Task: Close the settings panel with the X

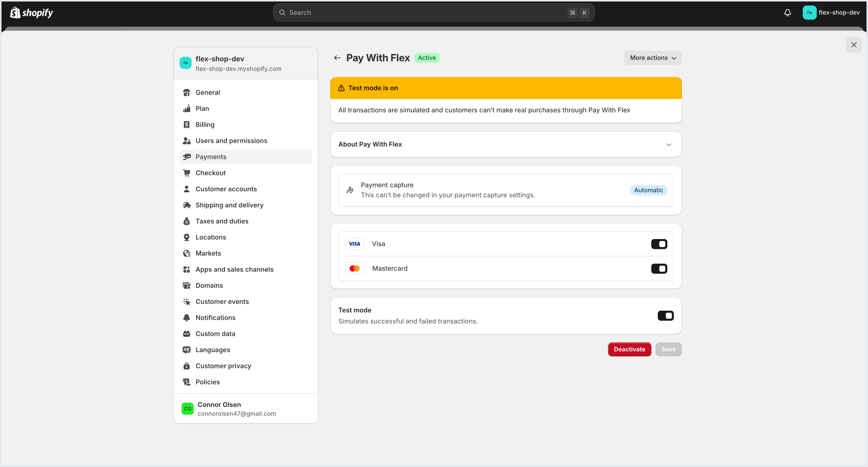Action: 853,45
